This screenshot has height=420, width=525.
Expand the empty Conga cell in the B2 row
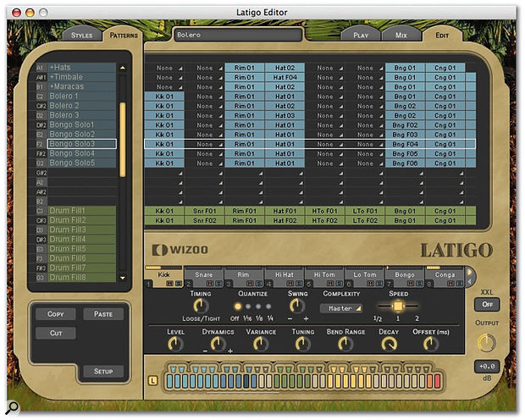[x=445, y=202]
